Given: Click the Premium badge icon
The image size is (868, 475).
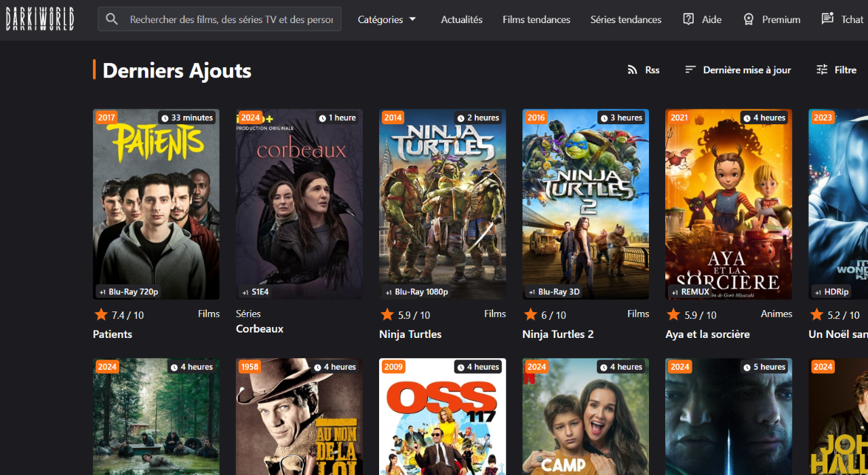Looking at the screenshot, I should point(749,19).
